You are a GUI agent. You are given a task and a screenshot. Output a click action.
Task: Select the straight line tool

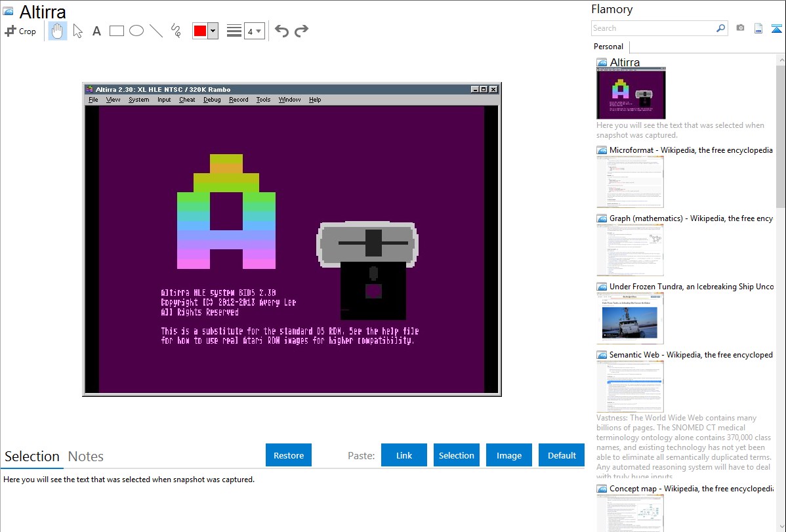pyautogui.click(x=156, y=31)
